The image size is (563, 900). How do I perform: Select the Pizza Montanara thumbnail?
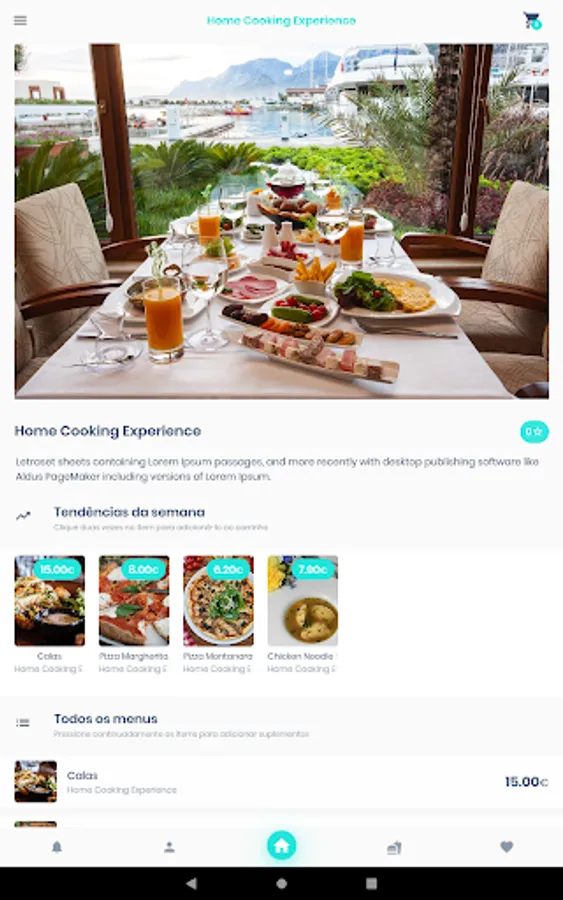coord(218,600)
